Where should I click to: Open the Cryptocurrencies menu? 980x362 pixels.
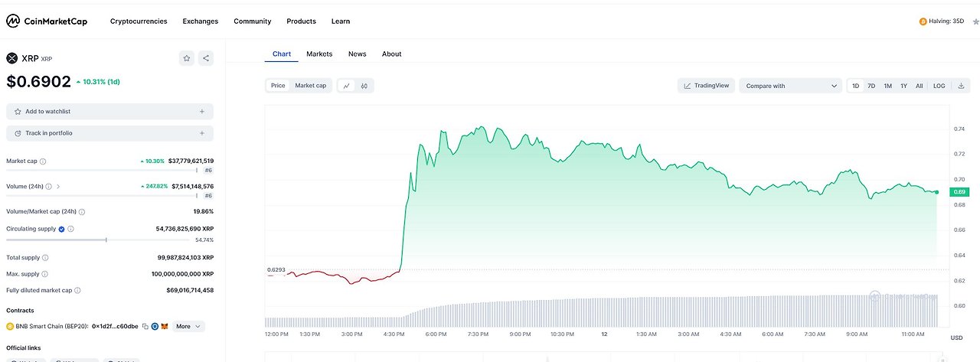click(x=139, y=21)
